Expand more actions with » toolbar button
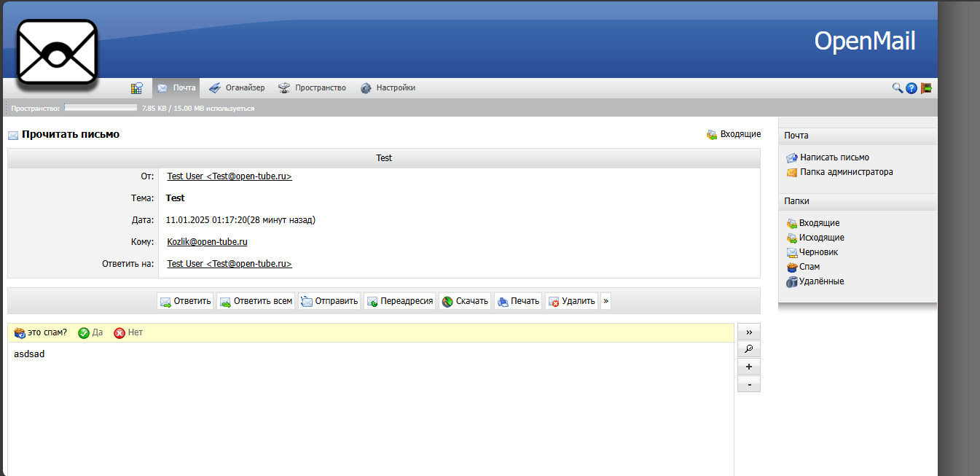The width and height of the screenshot is (980, 476). 605,301
